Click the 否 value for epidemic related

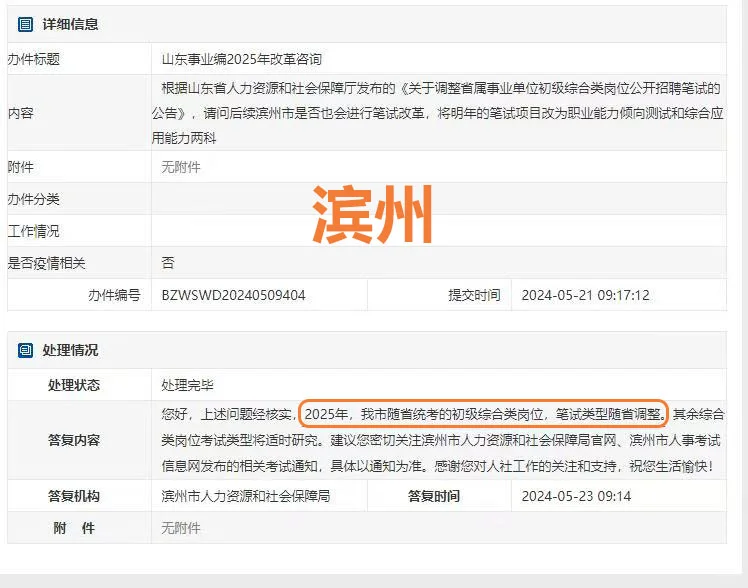tap(168, 263)
